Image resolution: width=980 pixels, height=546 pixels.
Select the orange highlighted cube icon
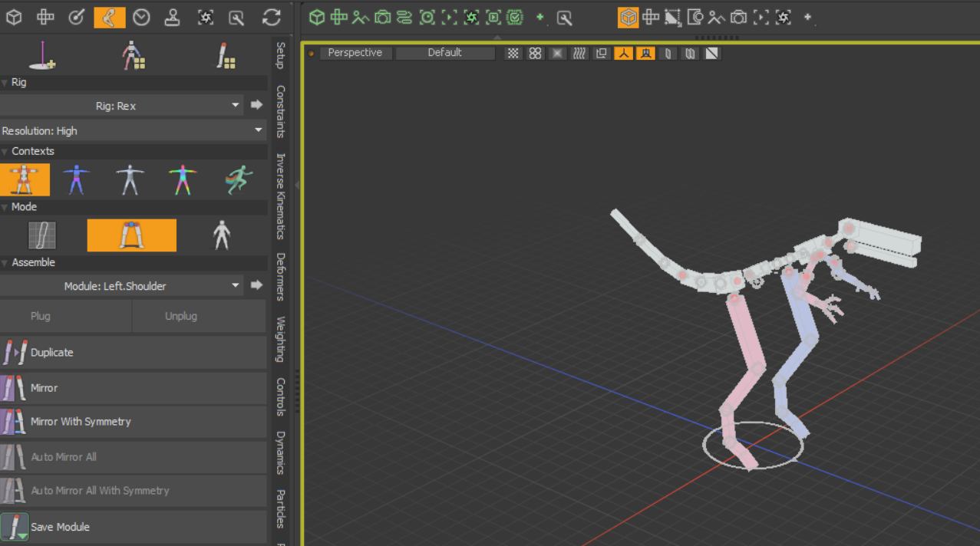tap(629, 17)
